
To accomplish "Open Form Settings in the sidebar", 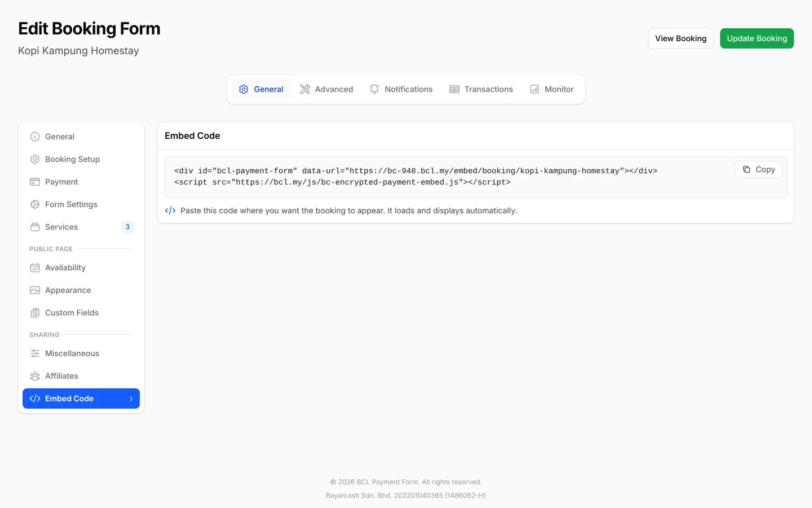I will click(81, 204).
